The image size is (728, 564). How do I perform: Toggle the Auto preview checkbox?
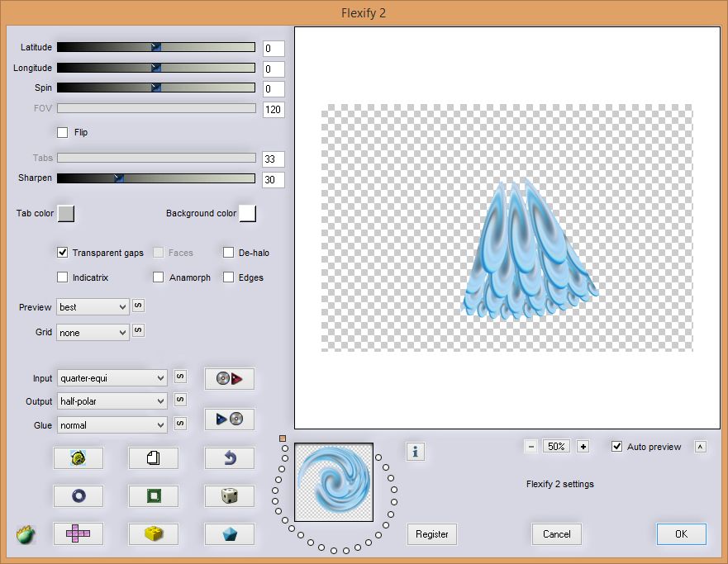pyautogui.click(x=616, y=447)
